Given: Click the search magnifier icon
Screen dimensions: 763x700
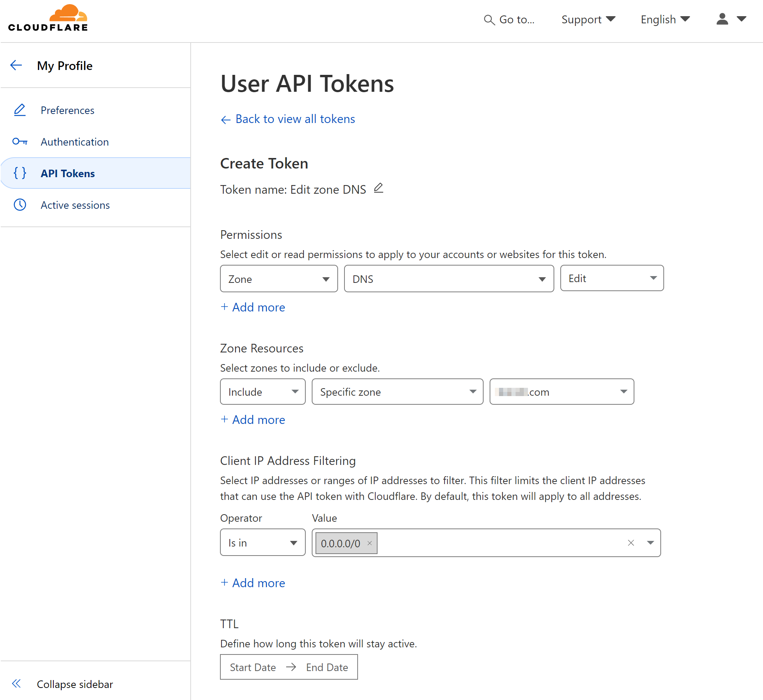Looking at the screenshot, I should pyautogui.click(x=489, y=20).
